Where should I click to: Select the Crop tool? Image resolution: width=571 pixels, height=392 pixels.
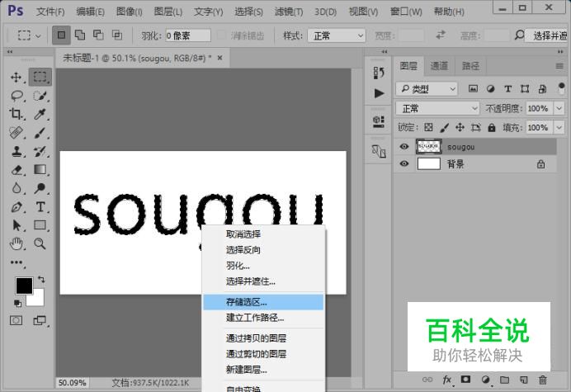(17, 114)
